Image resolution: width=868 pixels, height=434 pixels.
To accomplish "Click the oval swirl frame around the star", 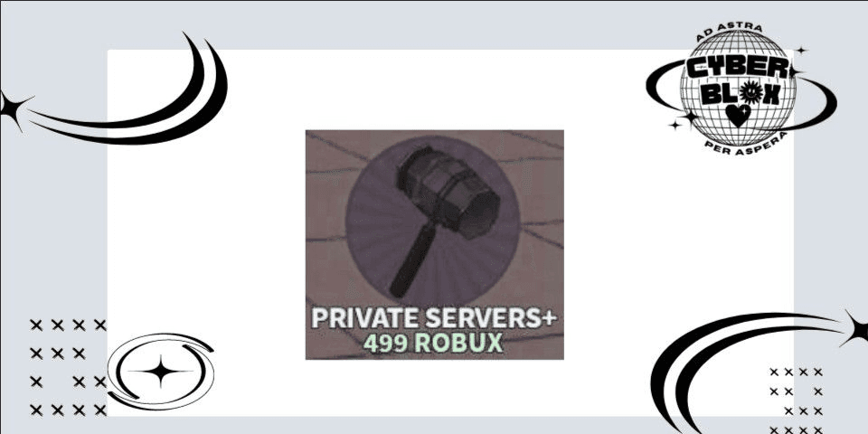I will (161, 372).
